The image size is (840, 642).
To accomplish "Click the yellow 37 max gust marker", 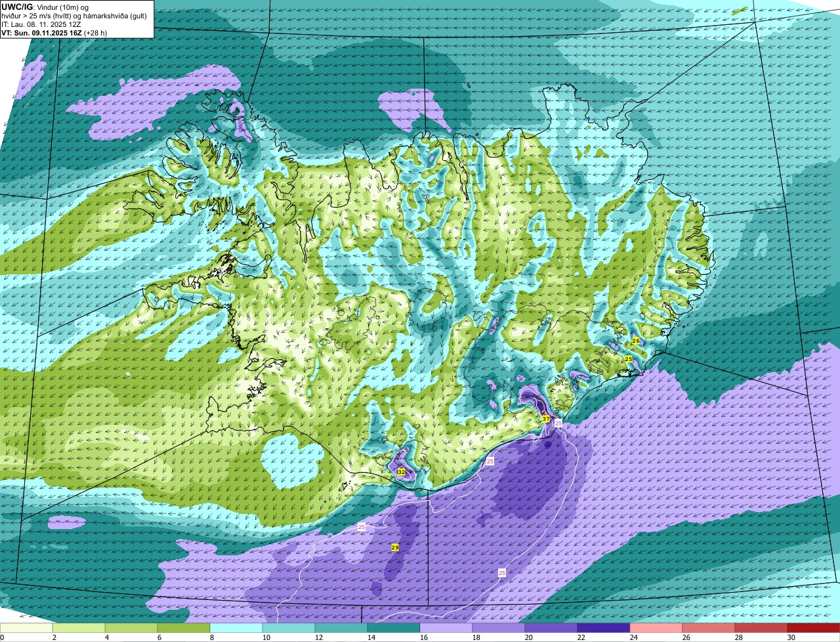I will click(546, 419).
